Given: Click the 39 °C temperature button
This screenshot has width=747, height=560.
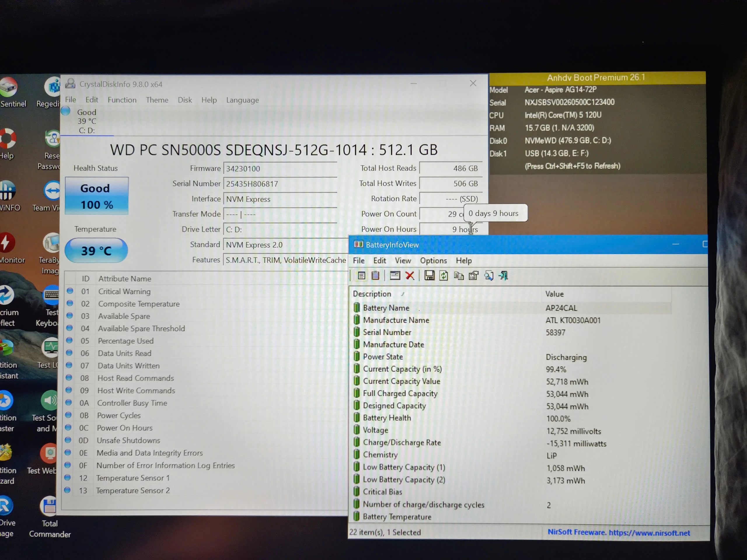Looking at the screenshot, I should (x=96, y=251).
